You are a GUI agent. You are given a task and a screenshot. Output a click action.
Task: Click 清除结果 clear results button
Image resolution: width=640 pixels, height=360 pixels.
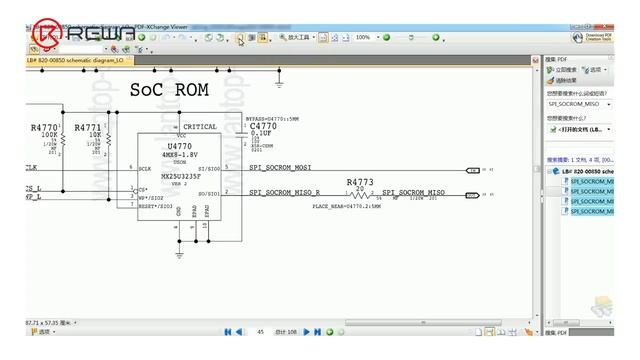[562, 80]
